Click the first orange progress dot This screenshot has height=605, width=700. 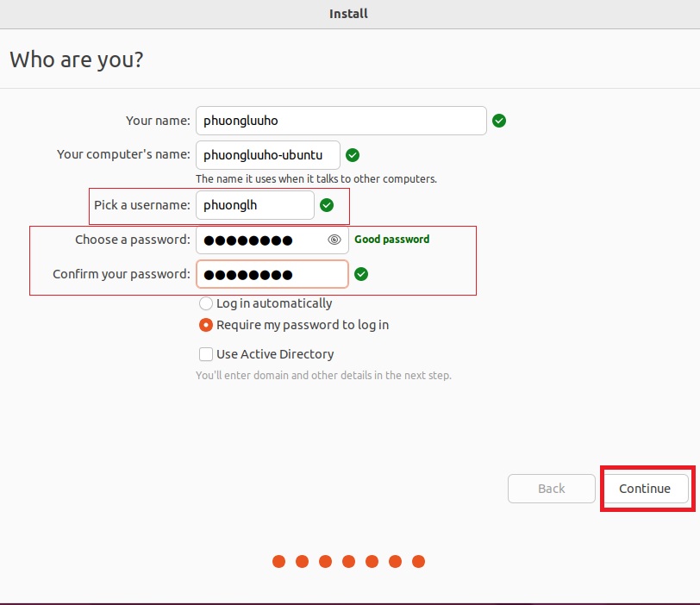278,562
